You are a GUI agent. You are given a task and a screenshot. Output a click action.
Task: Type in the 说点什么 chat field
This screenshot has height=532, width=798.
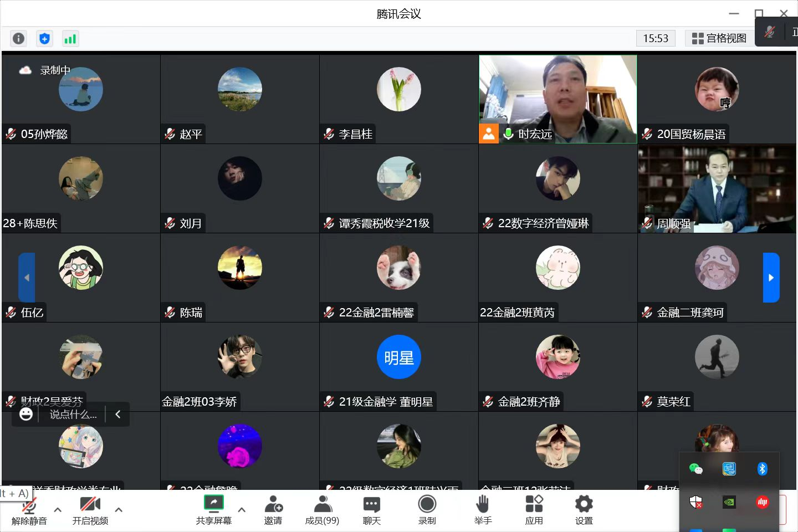click(73, 415)
